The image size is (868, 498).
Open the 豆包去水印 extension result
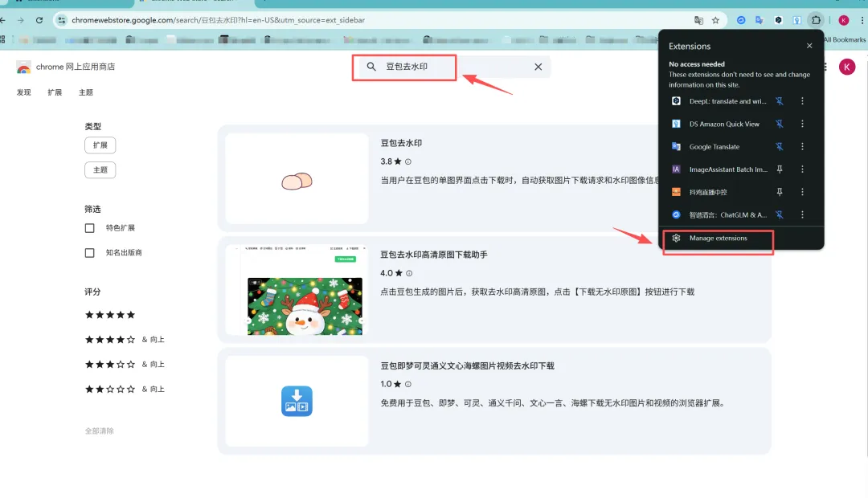coord(401,143)
